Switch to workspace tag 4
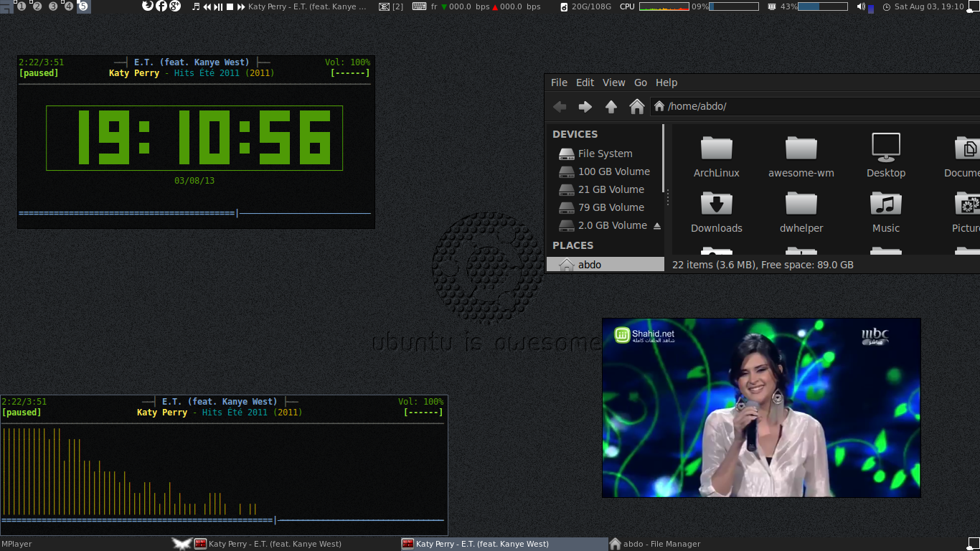The height and width of the screenshot is (551, 980). 68,6
